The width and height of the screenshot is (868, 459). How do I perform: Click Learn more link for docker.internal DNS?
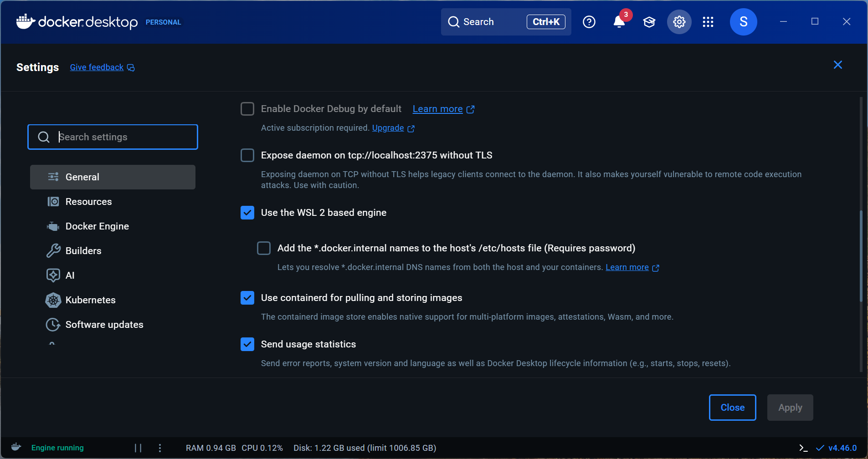[x=627, y=267]
